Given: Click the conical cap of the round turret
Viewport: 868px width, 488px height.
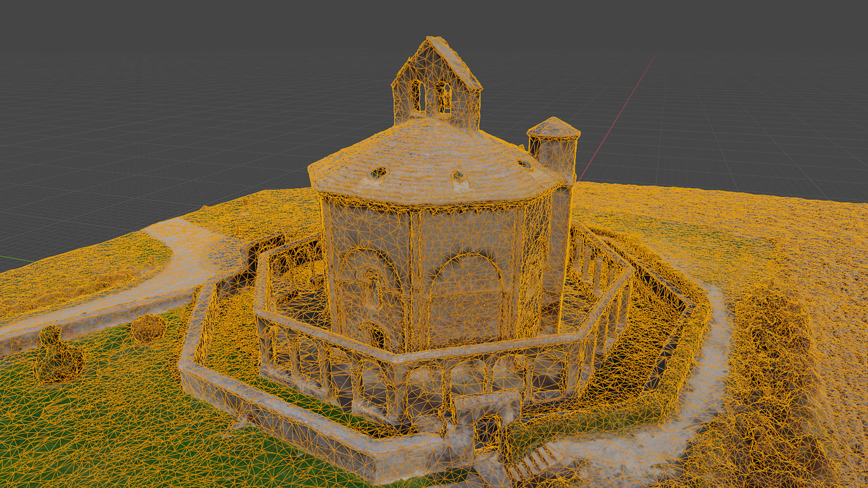Looking at the screenshot, I should (x=553, y=127).
